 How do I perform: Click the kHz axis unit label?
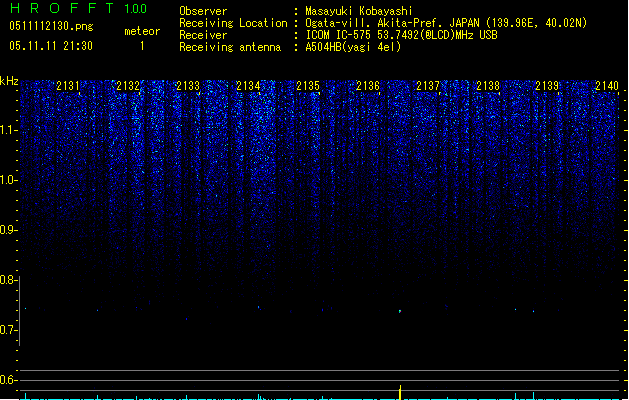[x=9, y=81]
